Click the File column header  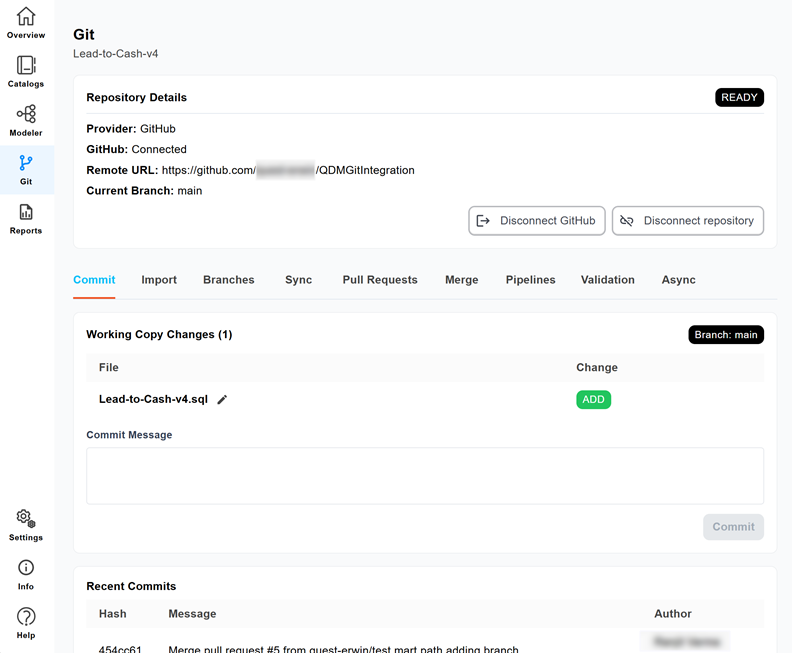pyautogui.click(x=109, y=367)
